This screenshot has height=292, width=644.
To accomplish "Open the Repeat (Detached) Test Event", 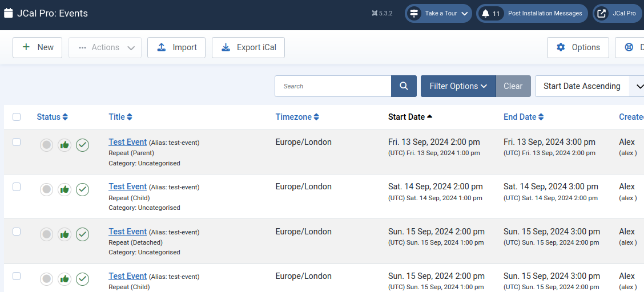I will pos(128,232).
